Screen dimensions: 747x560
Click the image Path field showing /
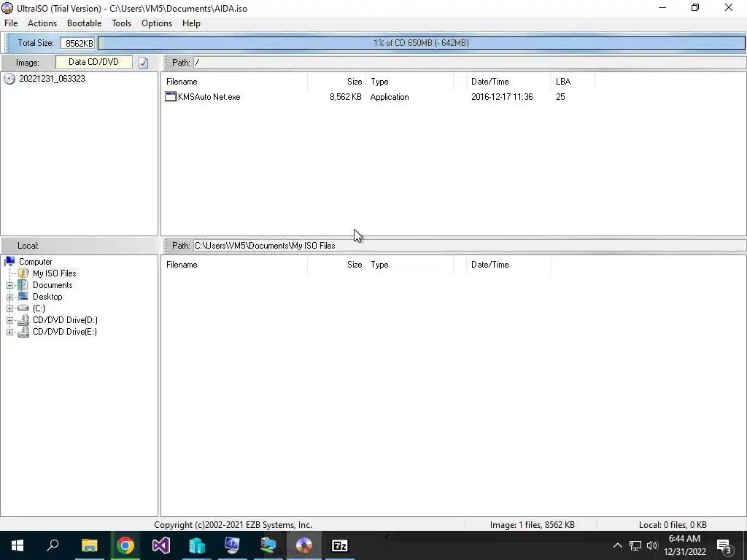tap(470, 63)
